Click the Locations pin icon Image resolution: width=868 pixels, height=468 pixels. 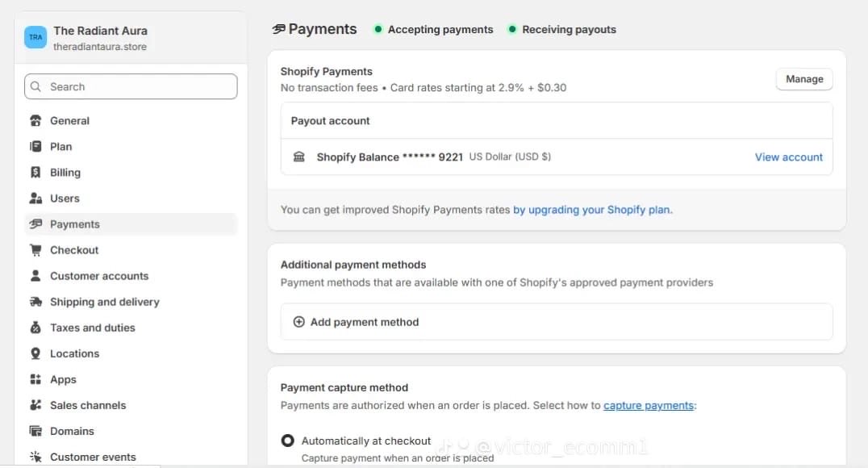[x=35, y=353]
